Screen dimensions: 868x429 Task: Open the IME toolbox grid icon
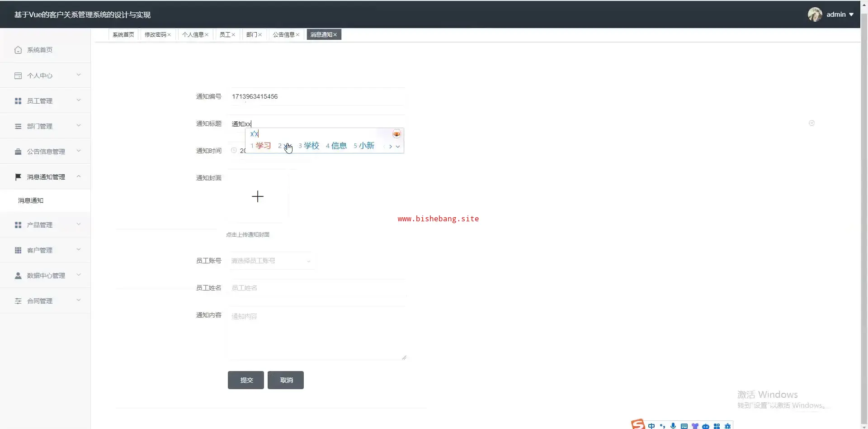coord(717,426)
